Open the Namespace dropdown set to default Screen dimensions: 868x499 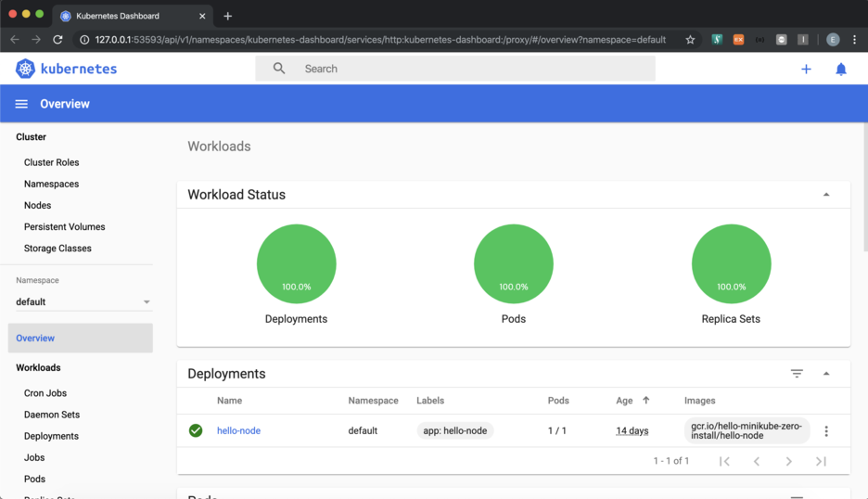(83, 301)
